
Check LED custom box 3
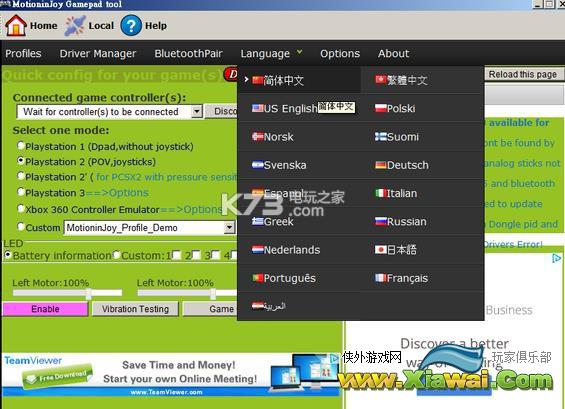[x=215, y=255]
